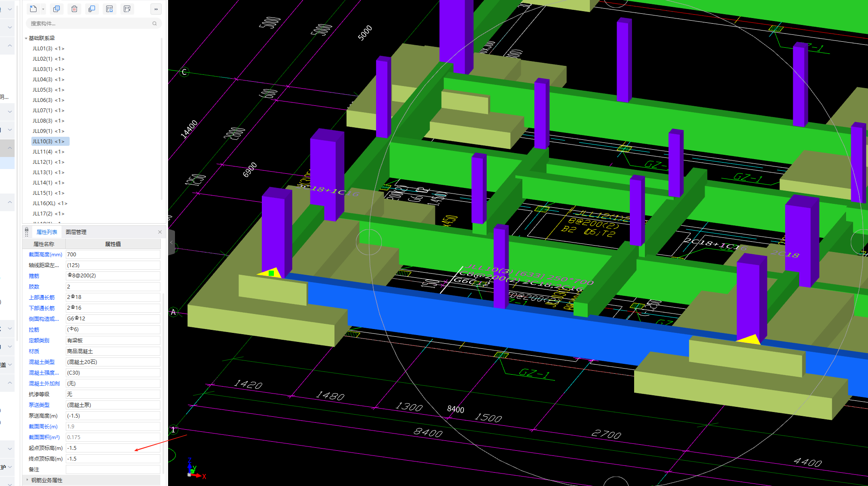Open the 混凝土外加剂 value field
Image resolution: width=868 pixels, height=486 pixels.
click(x=113, y=384)
